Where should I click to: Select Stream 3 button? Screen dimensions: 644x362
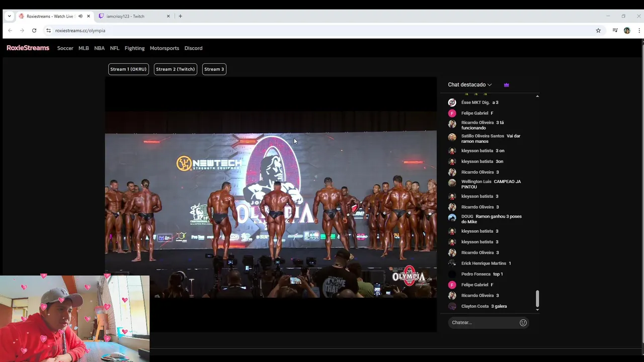point(214,69)
